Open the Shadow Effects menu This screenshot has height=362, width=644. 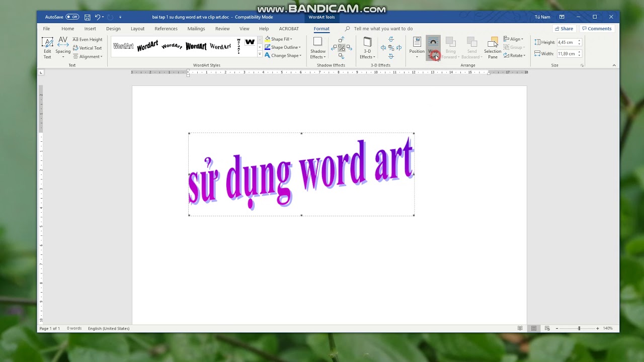click(318, 48)
